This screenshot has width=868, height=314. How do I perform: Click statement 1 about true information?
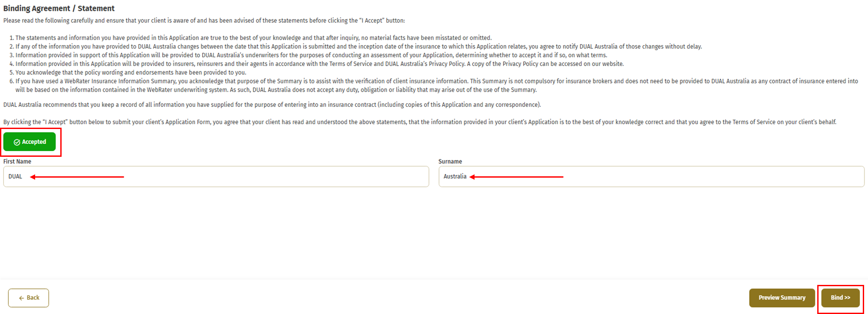point(253,38)
